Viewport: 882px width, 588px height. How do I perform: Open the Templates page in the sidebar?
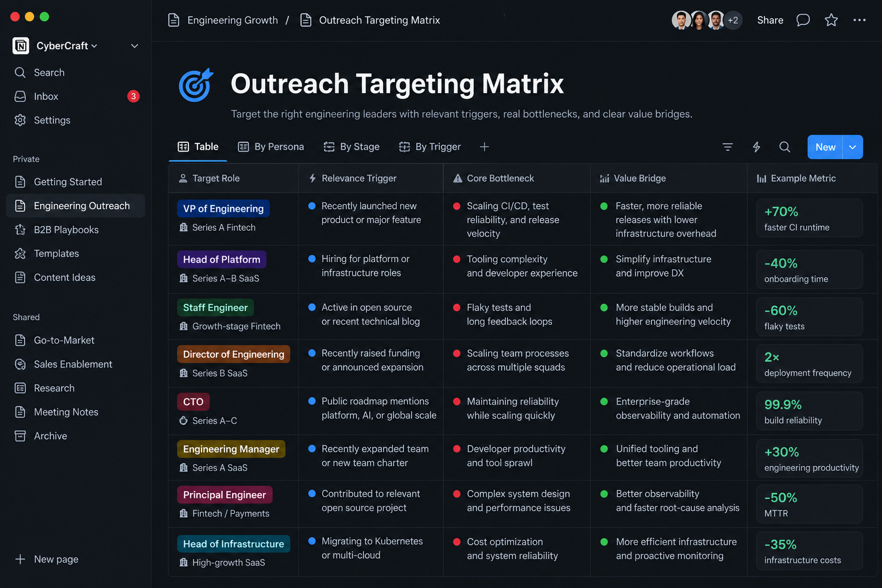pos(76,253)
